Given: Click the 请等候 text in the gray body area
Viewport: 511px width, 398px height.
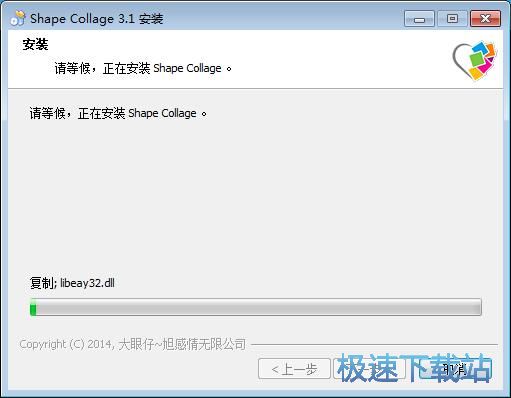Looking at the screenshot, I should coord(118,113).
